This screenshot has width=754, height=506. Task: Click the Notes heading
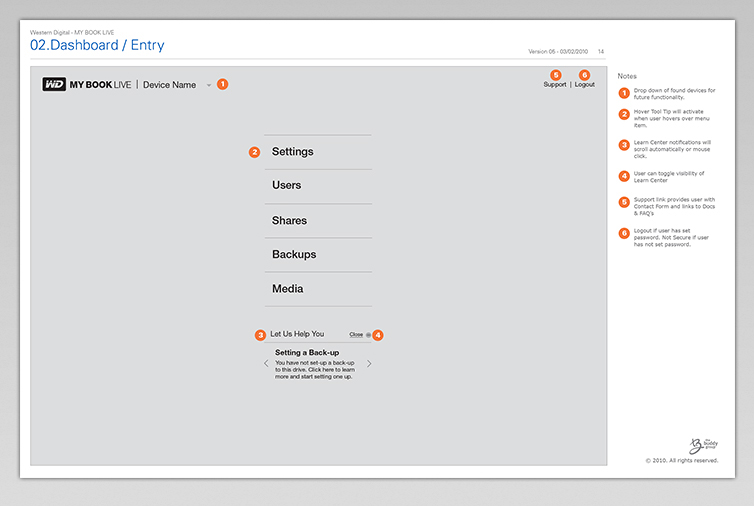pos(627,76)
